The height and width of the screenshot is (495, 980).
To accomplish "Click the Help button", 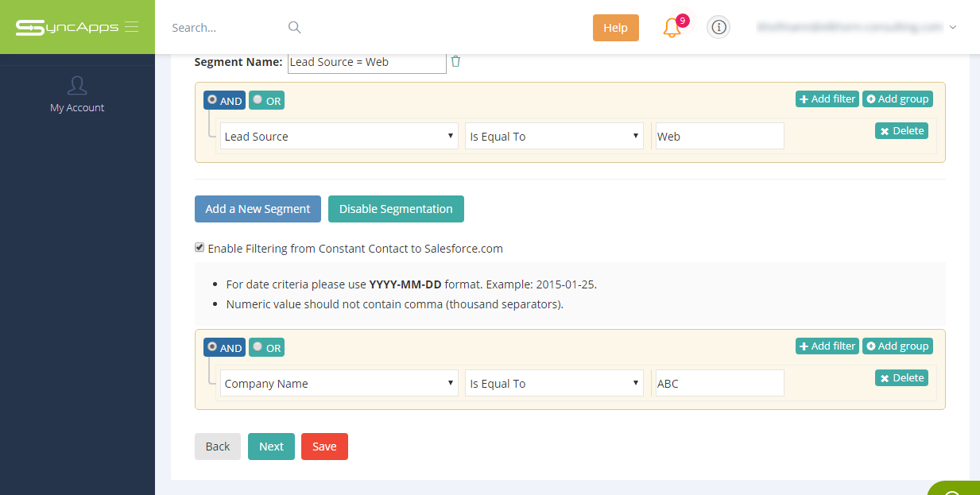I will (x=616, y=28).
